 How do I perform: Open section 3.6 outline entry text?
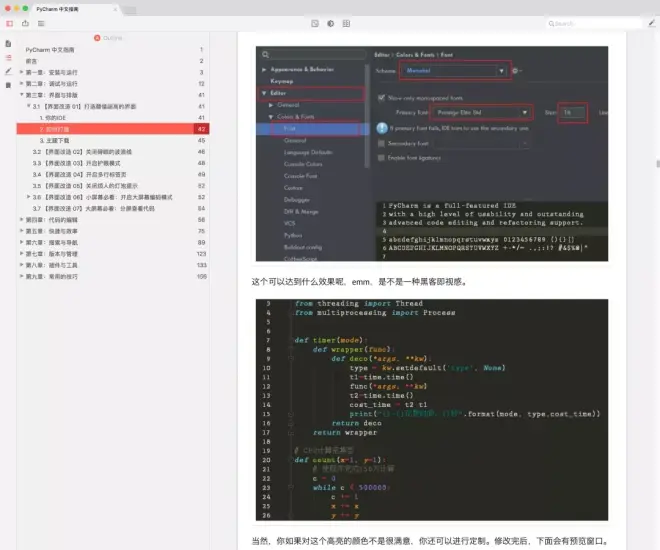point(102,197)
